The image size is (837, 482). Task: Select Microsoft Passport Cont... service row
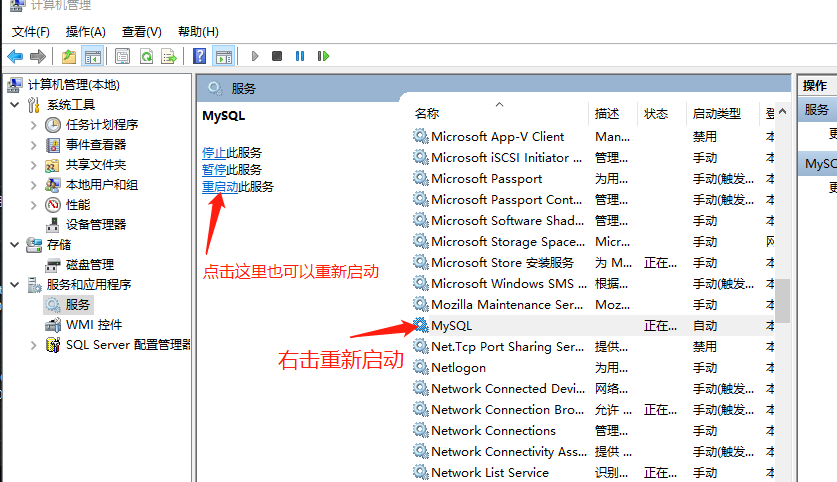coord(593,200)
